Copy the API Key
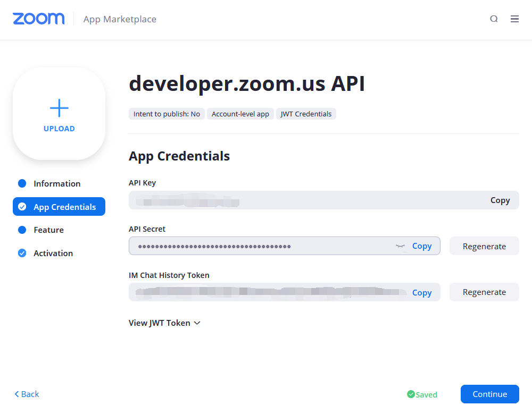The width and height of the screenshot is (532, 414). pos(500,200)
